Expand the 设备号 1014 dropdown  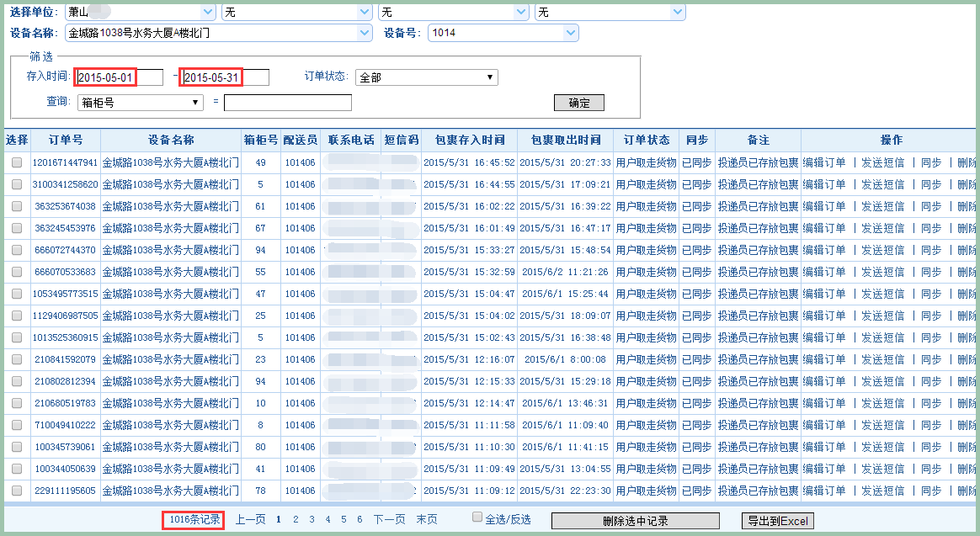(571, 33)
